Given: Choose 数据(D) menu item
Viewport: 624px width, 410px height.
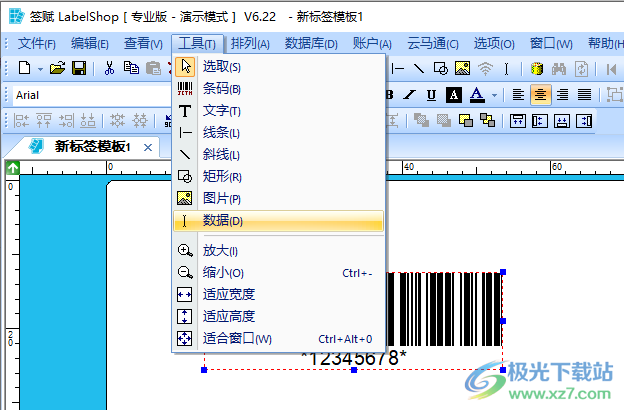Looking at the screenshot, I should click(x=279, y=221).
